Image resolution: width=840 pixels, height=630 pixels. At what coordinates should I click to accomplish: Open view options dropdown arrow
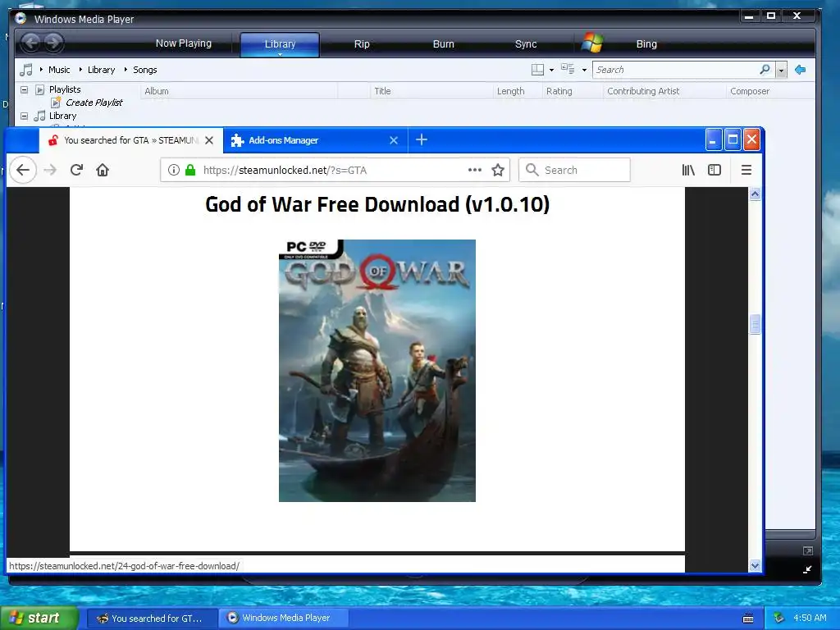click(x=584, y=71)
